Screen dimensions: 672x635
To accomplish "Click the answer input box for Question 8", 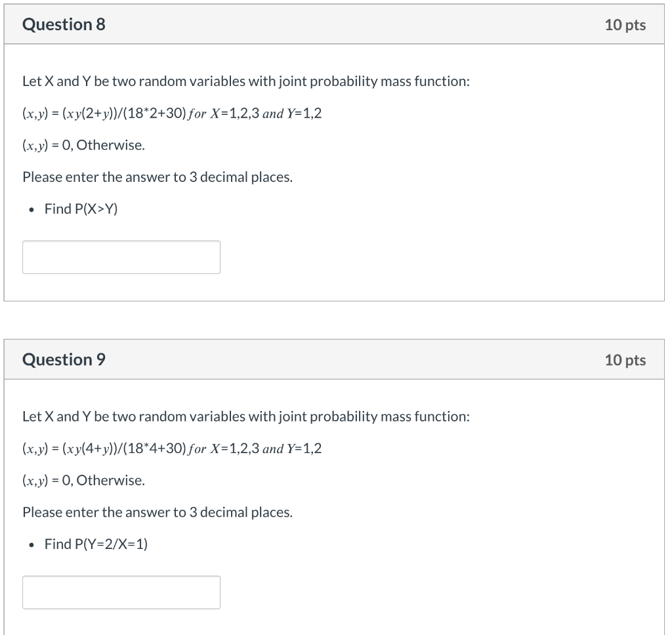I will tap(121, 257).
